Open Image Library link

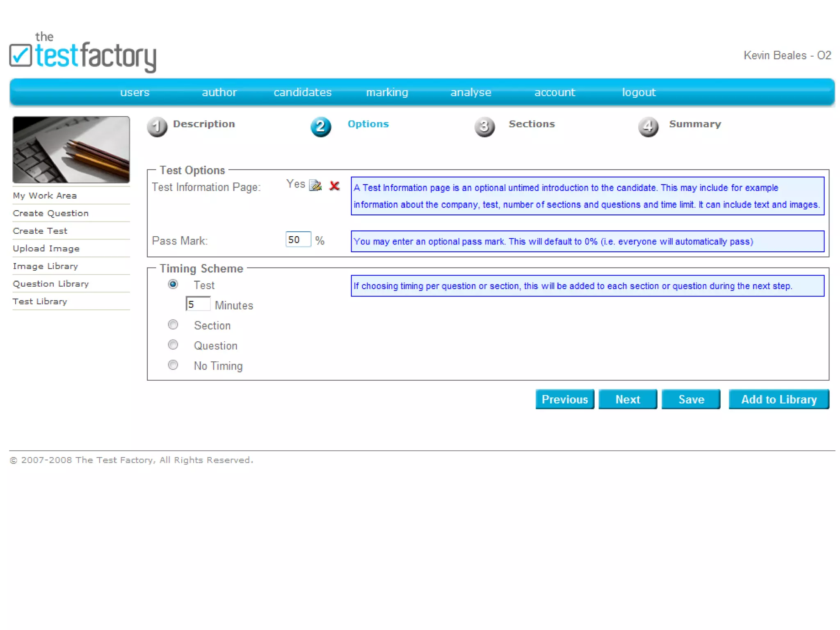(45, 266)
